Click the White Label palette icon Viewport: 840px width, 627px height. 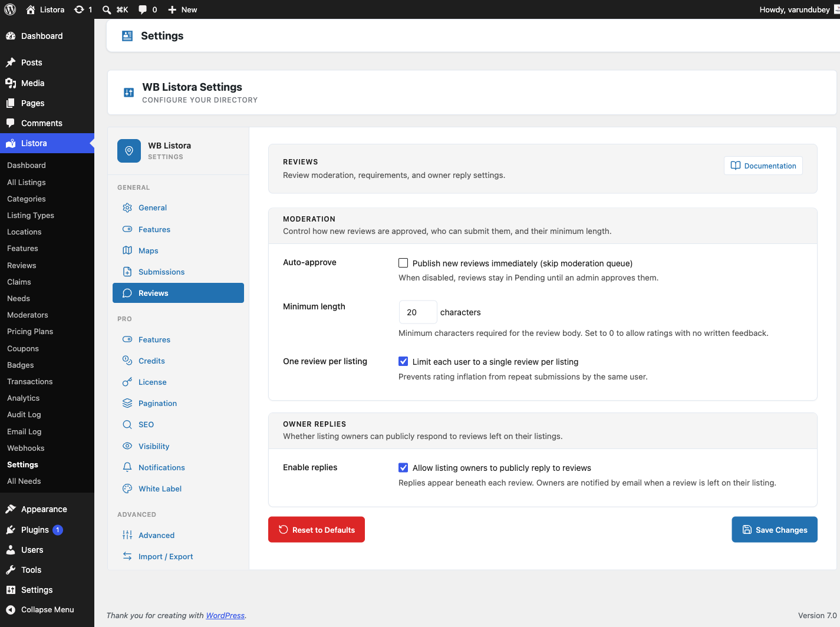tap(127, 489)
